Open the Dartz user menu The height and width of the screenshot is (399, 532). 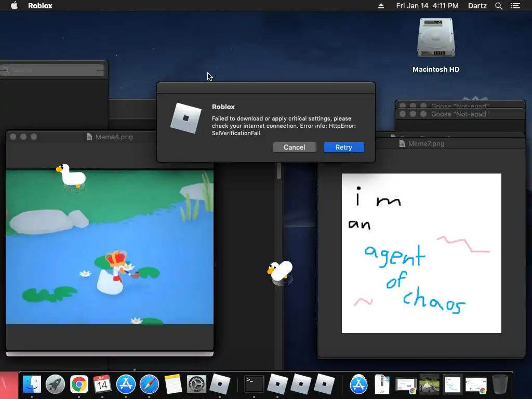point(477,6)
